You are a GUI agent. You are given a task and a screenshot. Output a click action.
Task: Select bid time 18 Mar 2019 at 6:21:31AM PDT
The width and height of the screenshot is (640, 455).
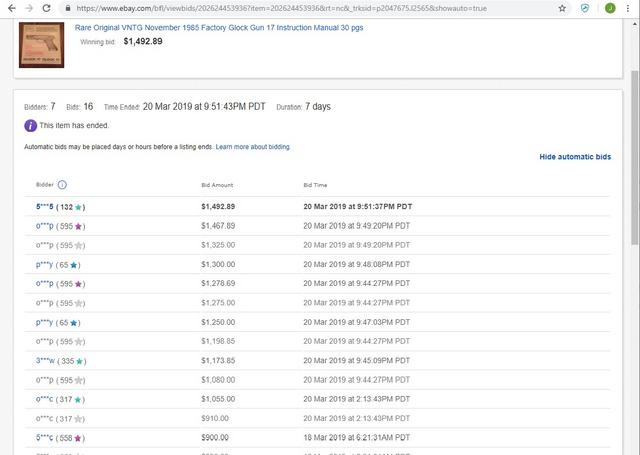[357, 437]
